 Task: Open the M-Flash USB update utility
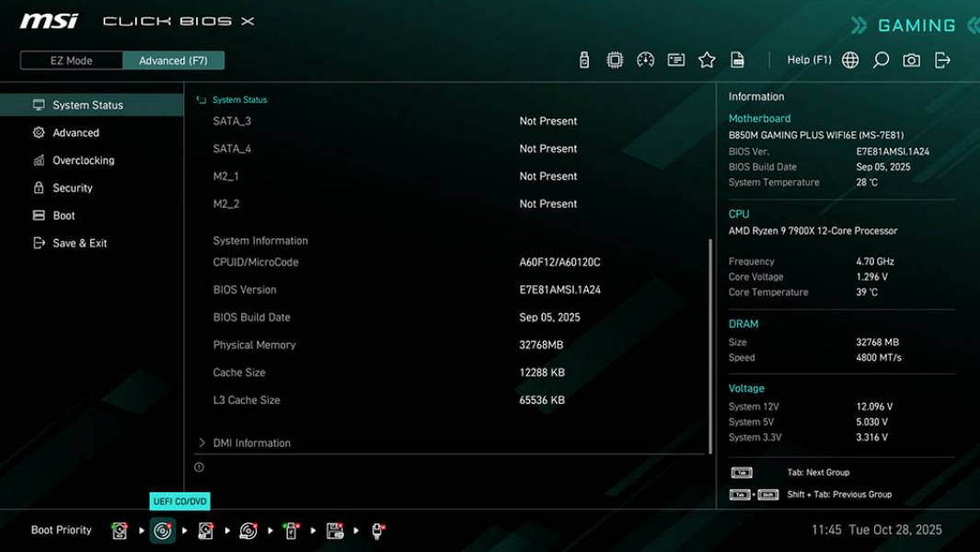coord(582,59)
